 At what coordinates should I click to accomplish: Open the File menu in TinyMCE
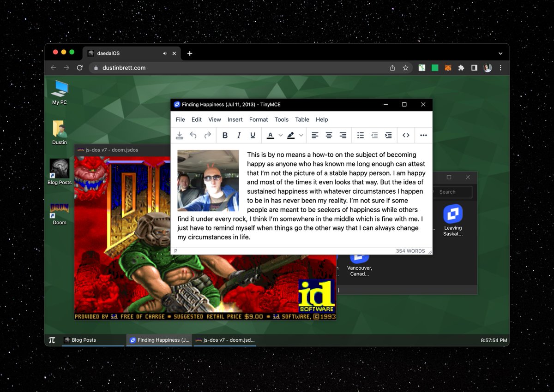181,119
